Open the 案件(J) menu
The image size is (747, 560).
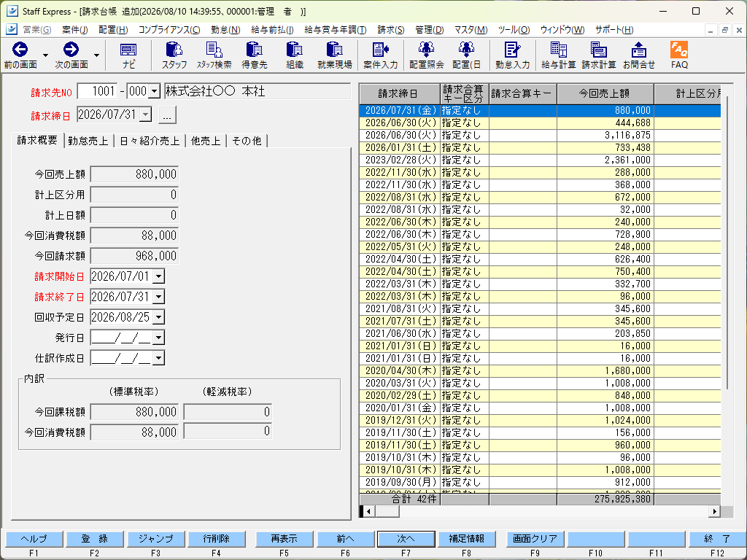(75, 29)
